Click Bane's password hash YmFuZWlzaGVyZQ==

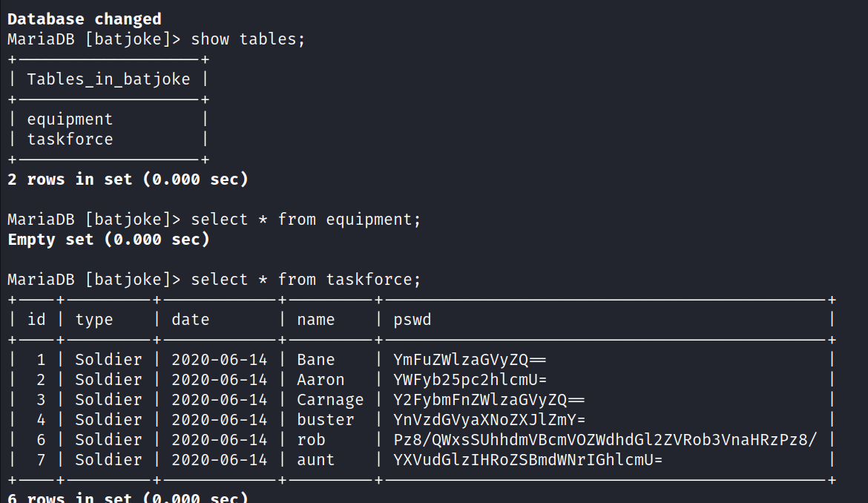(x=470, y=360)
